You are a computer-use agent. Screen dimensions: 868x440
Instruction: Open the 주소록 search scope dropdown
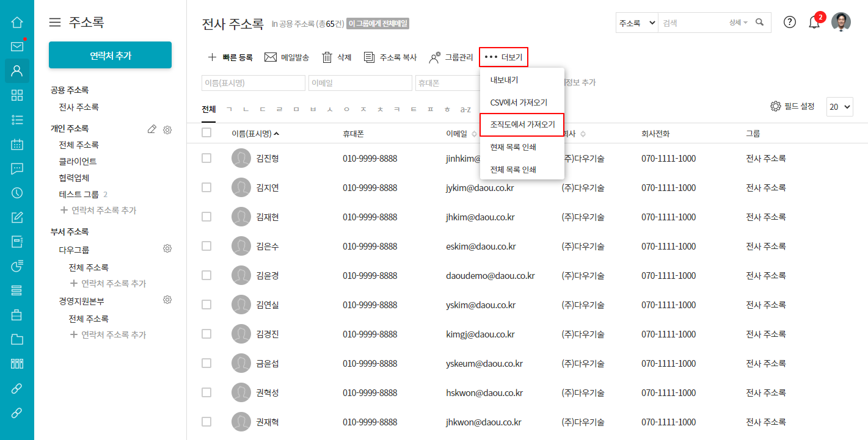pyautogui.click(x=636, y=23)
